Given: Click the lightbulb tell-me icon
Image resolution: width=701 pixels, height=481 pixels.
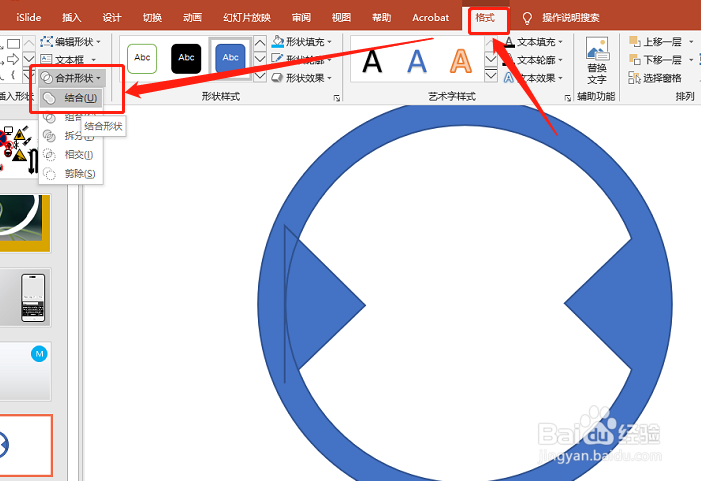Looking at the screenshot, I should pos(527,18).
